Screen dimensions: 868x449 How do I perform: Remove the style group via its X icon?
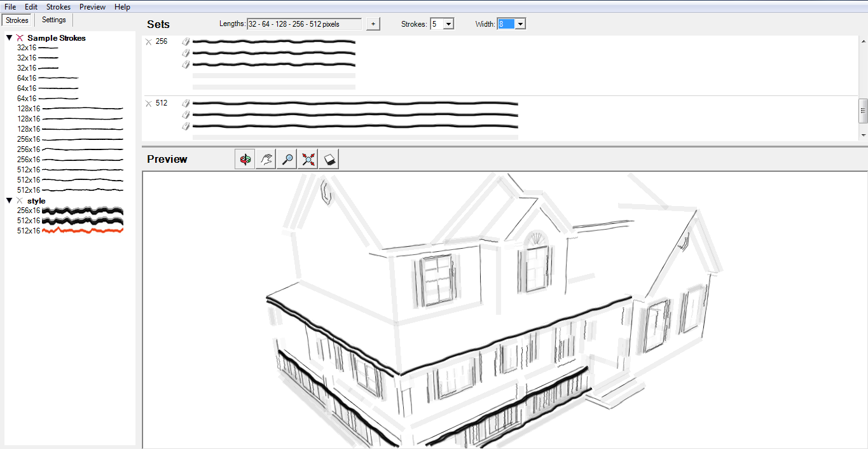[20, 200]
